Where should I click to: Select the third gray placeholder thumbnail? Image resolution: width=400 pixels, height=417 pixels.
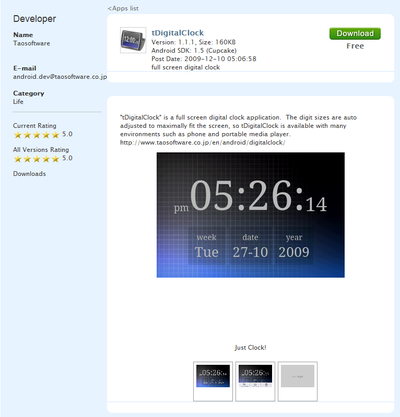pos(298,381)
